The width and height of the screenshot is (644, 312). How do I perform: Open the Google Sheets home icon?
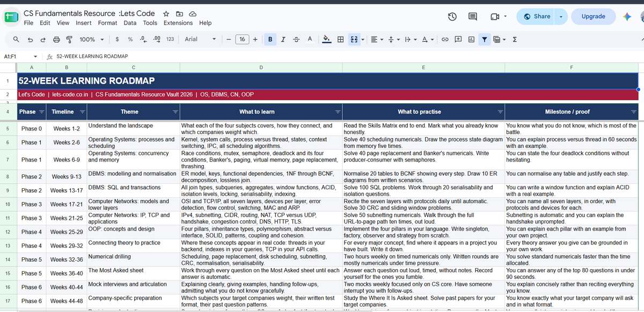click(11, 18)
